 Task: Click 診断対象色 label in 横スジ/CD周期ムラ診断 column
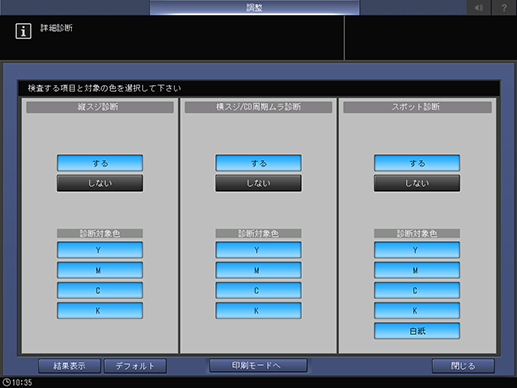[x=258, y=233]
